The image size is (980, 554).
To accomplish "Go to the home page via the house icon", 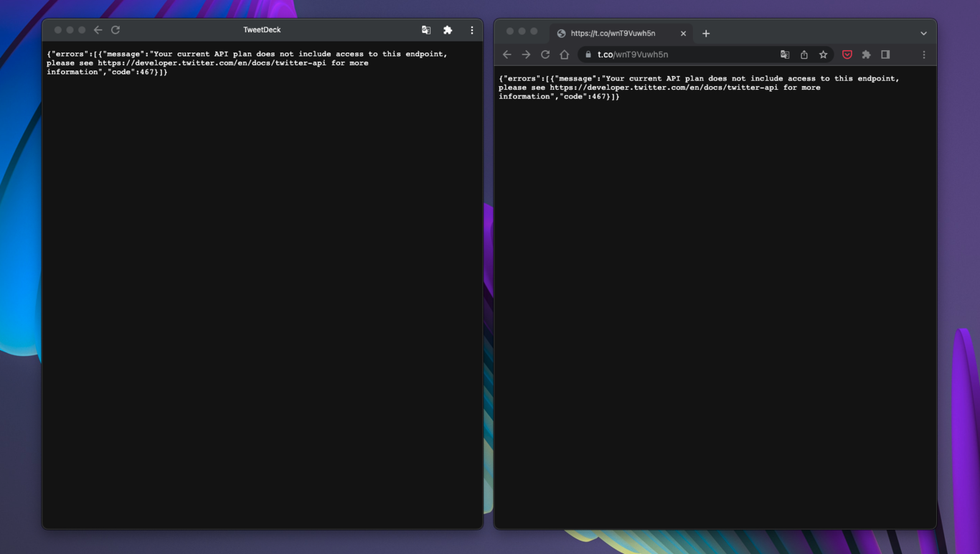I will click(565, 55).
